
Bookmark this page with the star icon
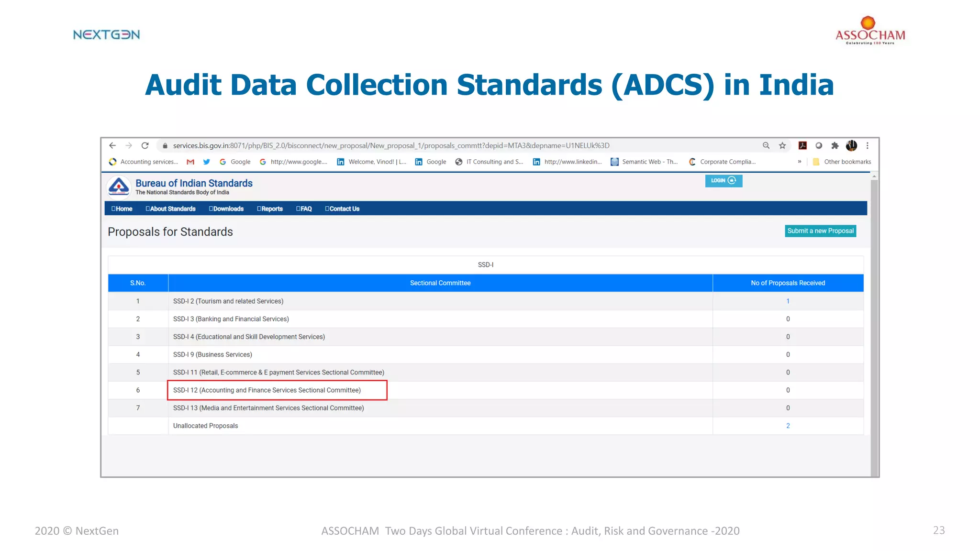pos(782,145)
